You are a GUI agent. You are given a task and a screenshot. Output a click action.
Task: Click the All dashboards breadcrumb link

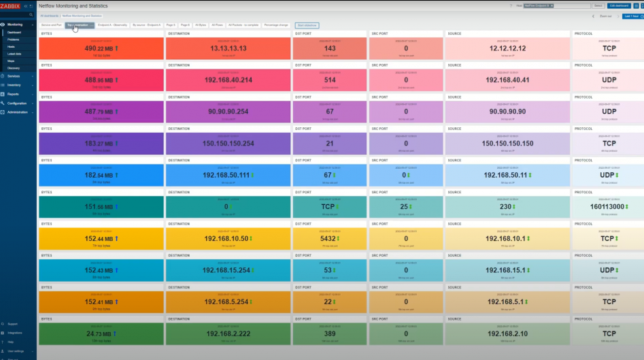49,14
